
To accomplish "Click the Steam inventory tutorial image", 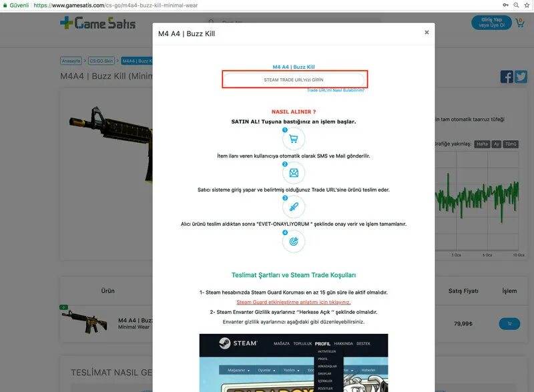I will pyautogui.click(x=294, y=363).
